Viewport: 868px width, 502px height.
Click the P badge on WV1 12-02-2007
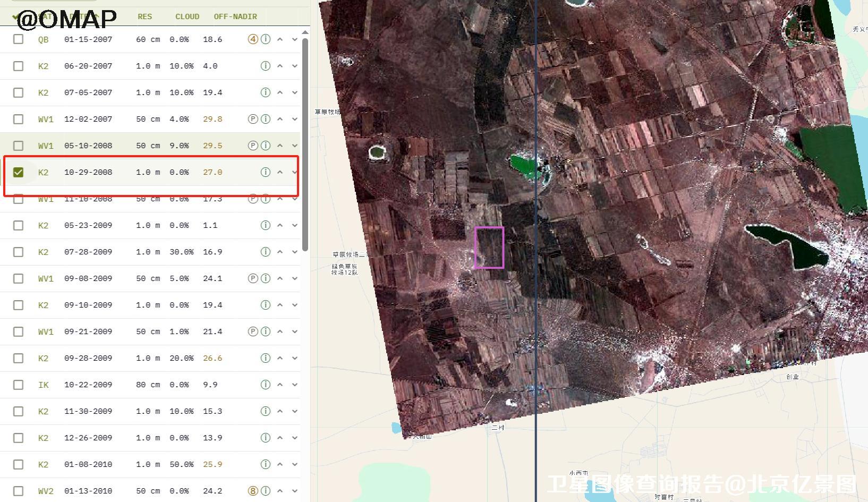[253, 119]
